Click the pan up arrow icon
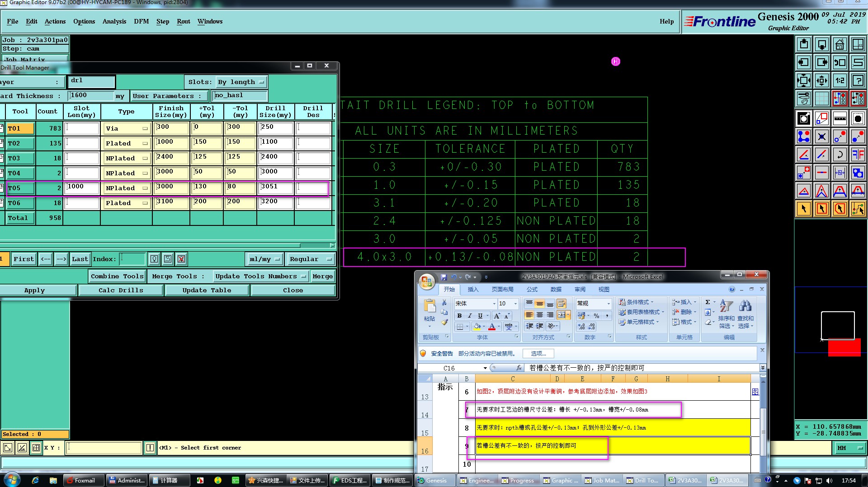868x487 pixels. [803, 44]
